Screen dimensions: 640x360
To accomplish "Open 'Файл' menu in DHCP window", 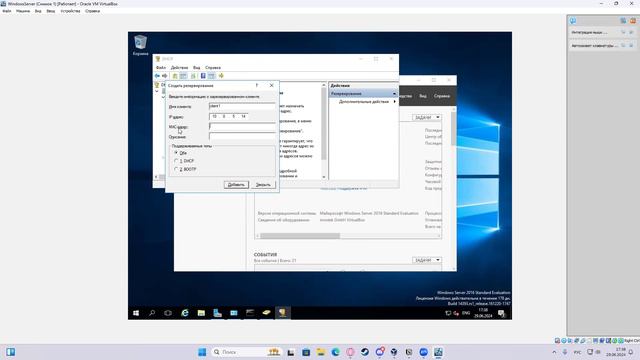I will pyautogui.click(x=161, y=68).
